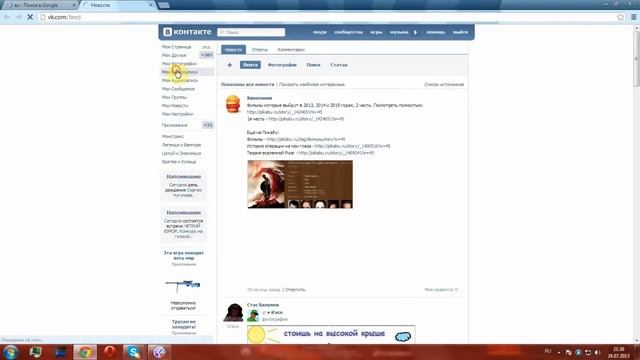640x360 pixels.
Task: Switch to the Поиск в Google browser tab
Action: [40, 5]
